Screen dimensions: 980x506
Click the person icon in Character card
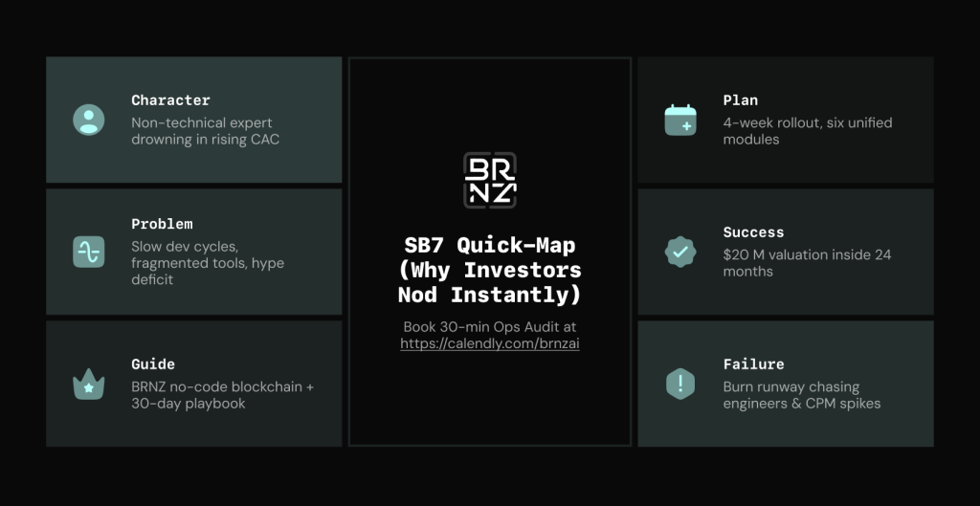(x=89, y=120)
